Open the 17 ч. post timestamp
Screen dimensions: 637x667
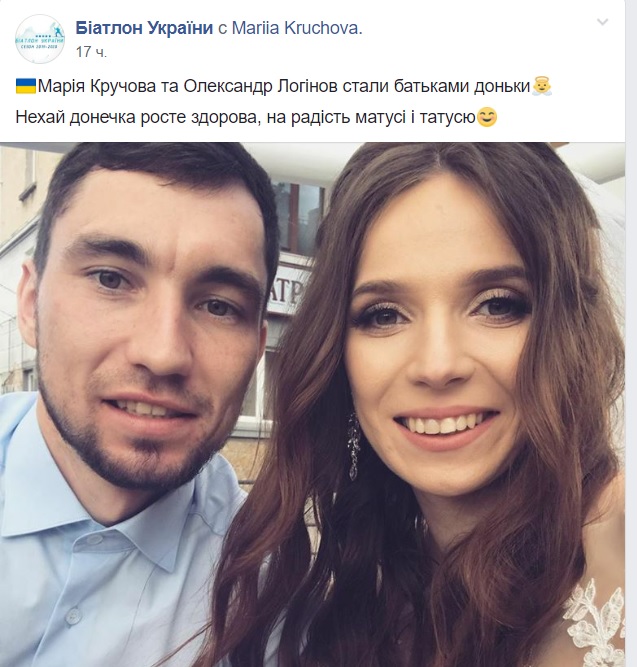[91, 52]
